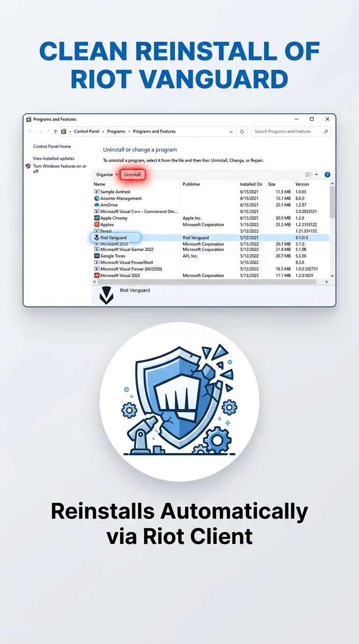Click the vertical scrollbar thumb of program list

tap(332, 202)
